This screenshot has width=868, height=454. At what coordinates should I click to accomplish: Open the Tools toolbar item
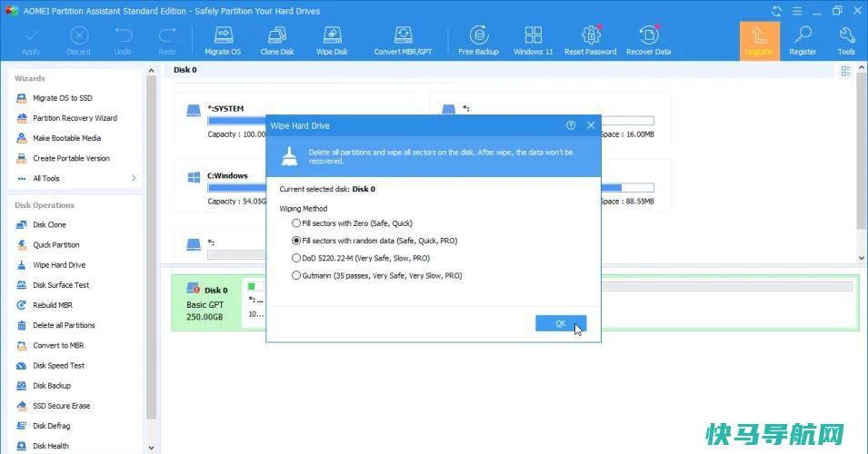(846, 41)
